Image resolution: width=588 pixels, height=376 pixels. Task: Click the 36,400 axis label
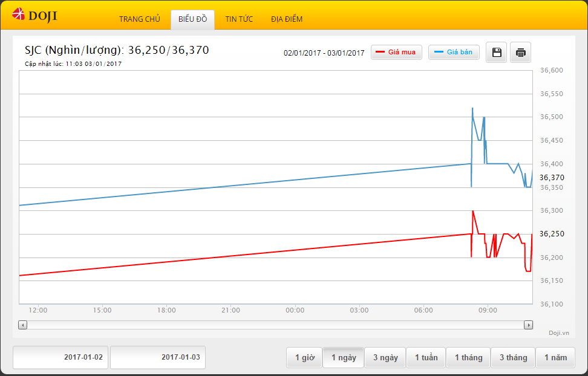point(552,164)
